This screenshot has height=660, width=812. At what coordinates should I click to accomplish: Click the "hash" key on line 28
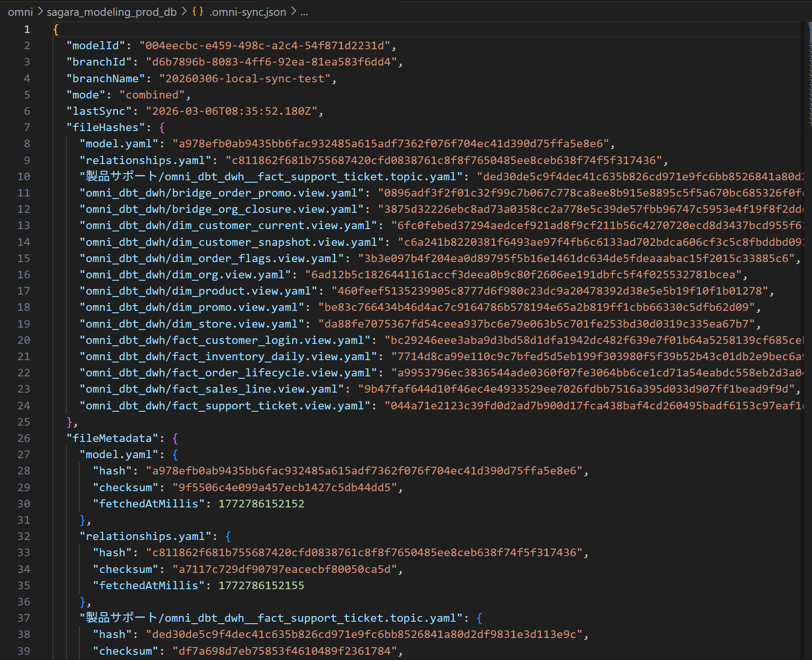pyautogui.click(x=112, y=471)
